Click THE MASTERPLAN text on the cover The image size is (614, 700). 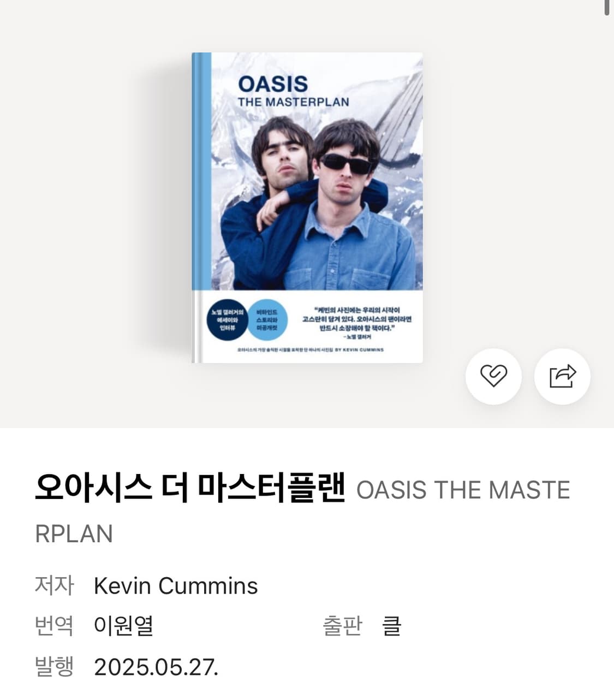pyautogui.click(x=293, y=102)
